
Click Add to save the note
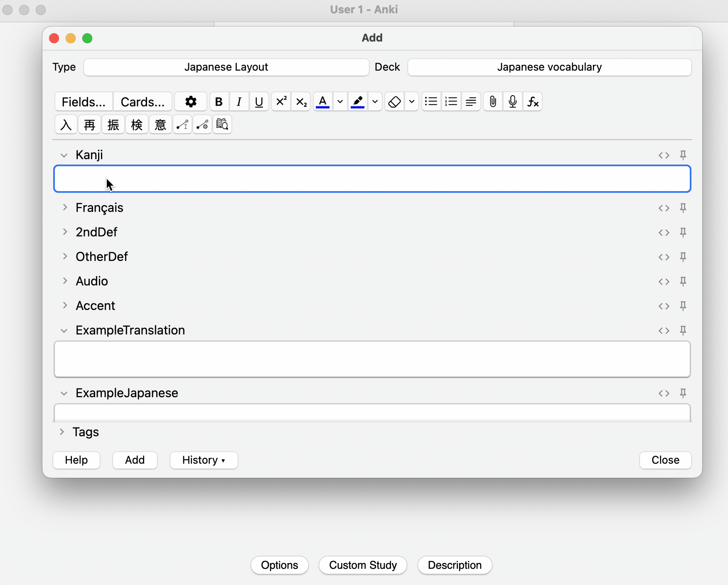[x=135, y=460]
